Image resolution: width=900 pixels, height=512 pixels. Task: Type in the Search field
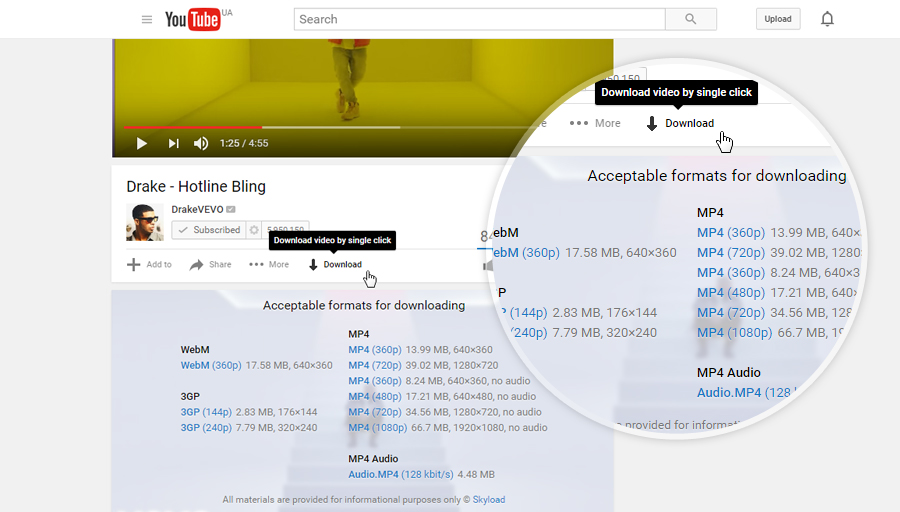[x=480, y=19]
